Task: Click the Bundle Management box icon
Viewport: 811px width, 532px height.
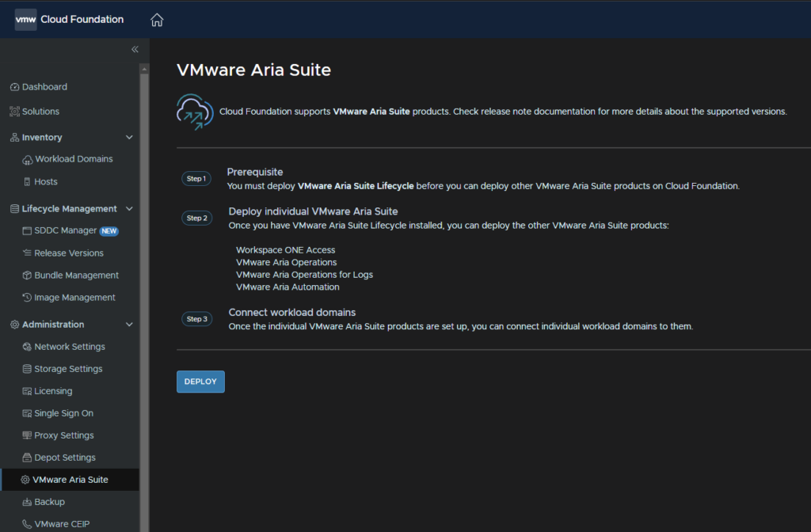Action: 27,275
